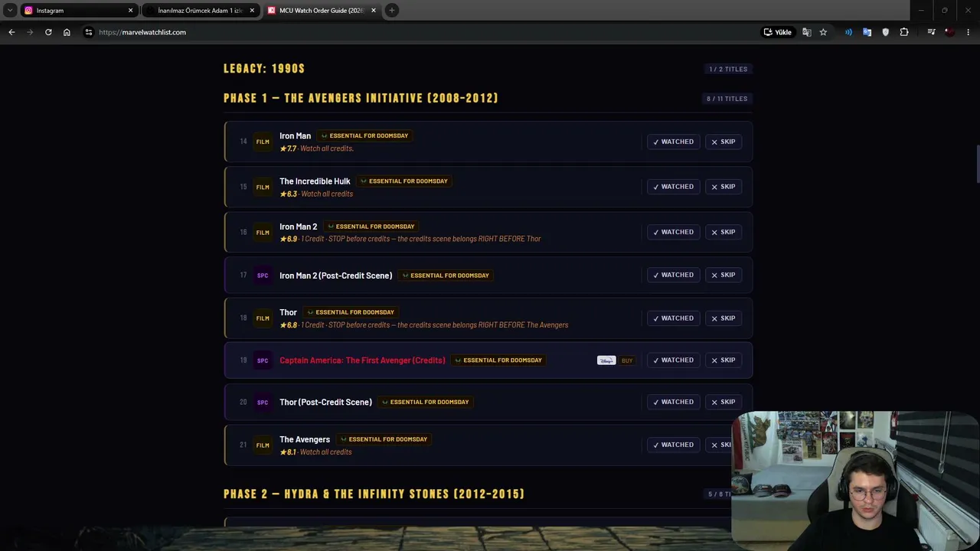Click the FILM badge on Iron Man row
Screen dimensions: 980x551
[x=263, y=142]
